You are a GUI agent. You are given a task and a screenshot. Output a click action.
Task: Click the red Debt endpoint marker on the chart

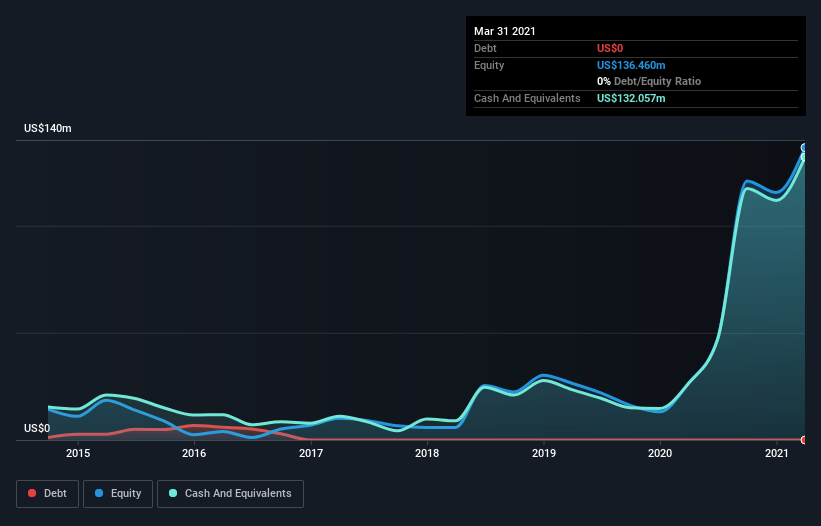coord(804,440)
